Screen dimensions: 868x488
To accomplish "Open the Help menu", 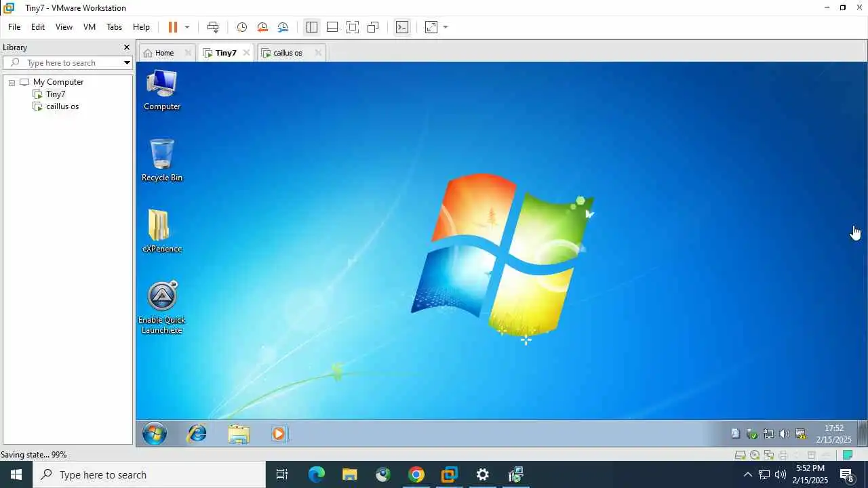I will pos(141,27).
